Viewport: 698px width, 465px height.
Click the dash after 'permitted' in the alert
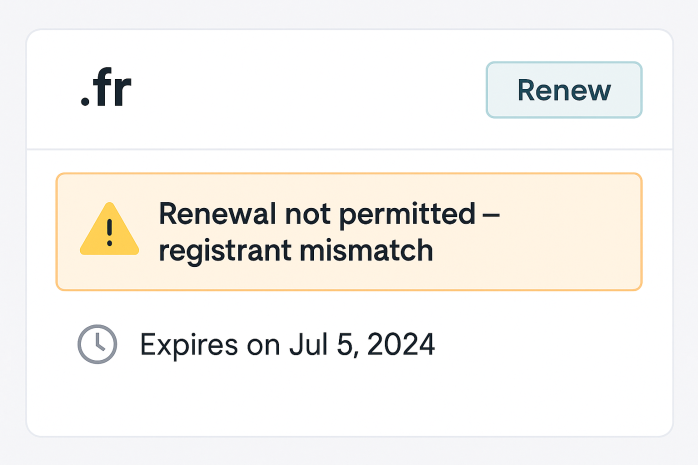491,216
